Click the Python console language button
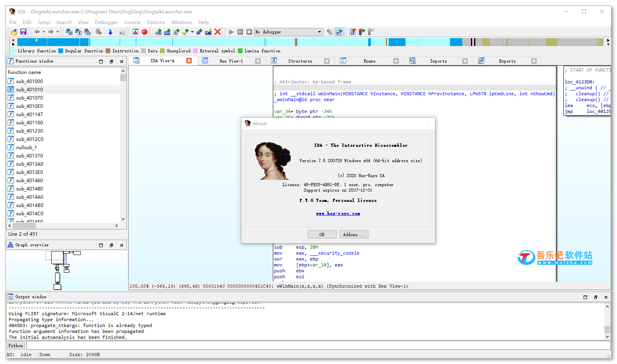 [16, 346]
